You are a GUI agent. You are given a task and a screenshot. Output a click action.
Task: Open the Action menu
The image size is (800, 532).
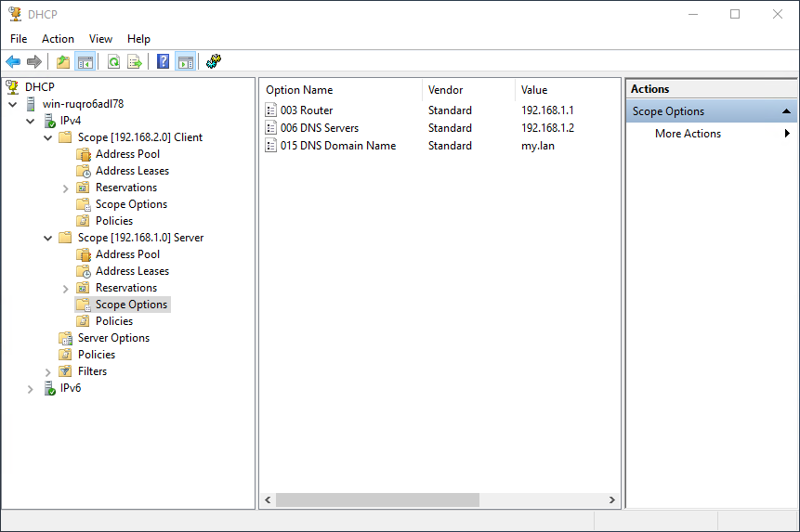[x=58, y=39]
